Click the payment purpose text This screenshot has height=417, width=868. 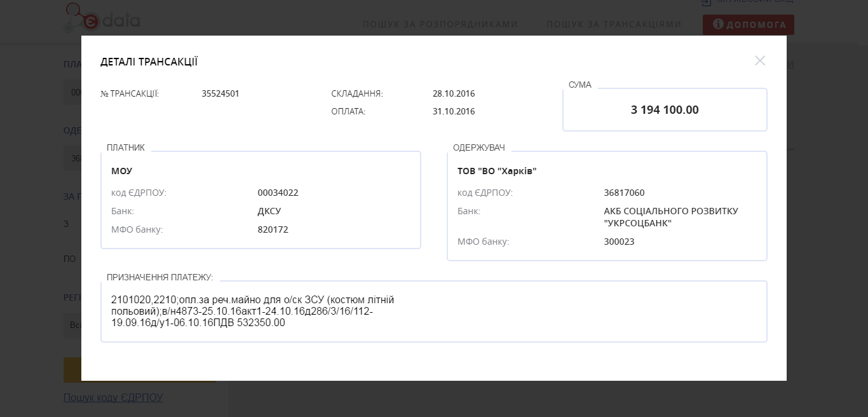(254, 311)
